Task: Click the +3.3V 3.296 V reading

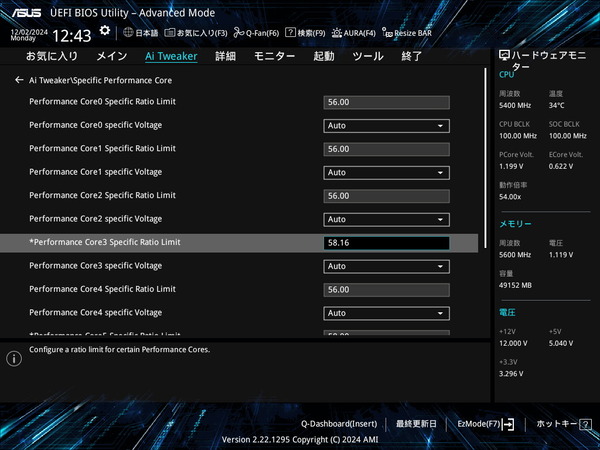Action: click(x=511, y=374)
